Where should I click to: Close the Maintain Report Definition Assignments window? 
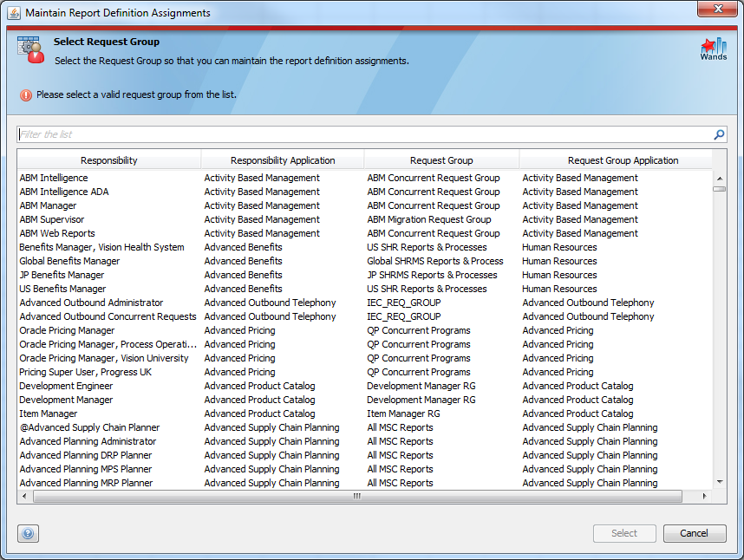(718, 9)
